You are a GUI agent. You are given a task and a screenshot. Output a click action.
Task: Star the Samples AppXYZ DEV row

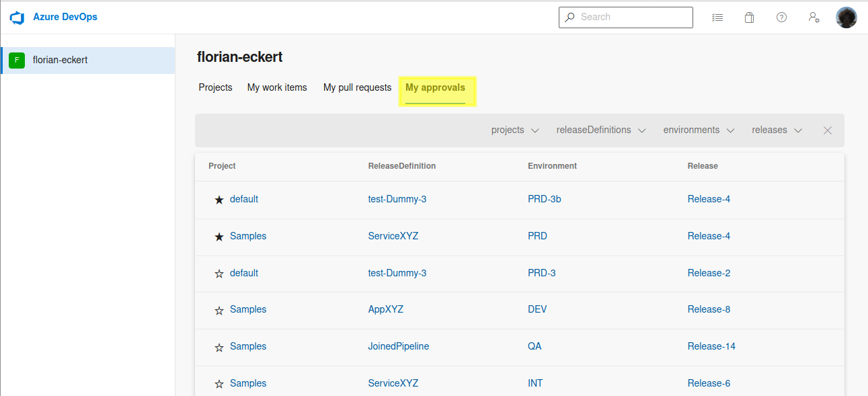(x=219, y=311)
